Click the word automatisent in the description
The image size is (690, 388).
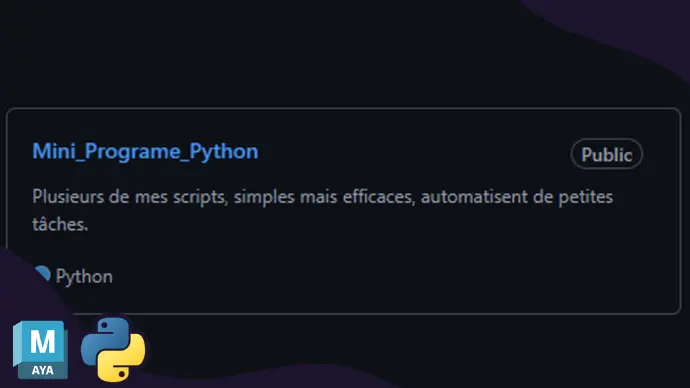[473, 197]
